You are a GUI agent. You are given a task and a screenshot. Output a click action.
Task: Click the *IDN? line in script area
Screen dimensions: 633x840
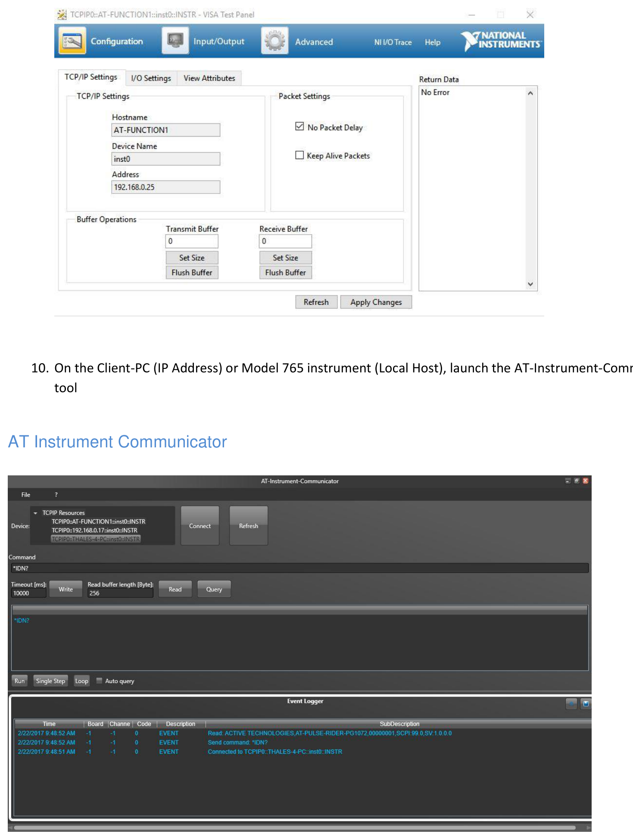[22, 620]
